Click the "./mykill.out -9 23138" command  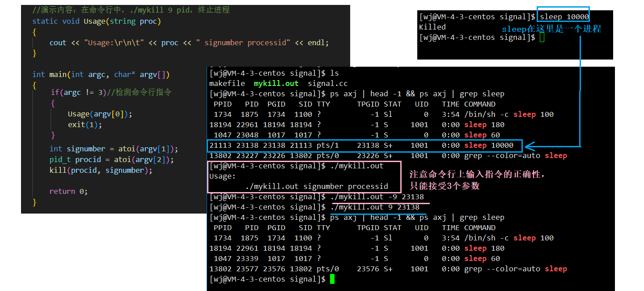pos(377,197)
